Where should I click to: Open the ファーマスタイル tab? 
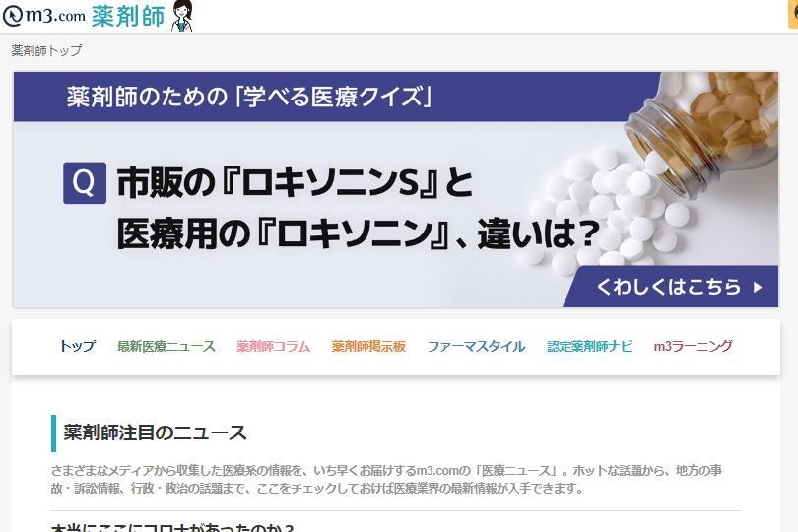[x=477, y=346]
